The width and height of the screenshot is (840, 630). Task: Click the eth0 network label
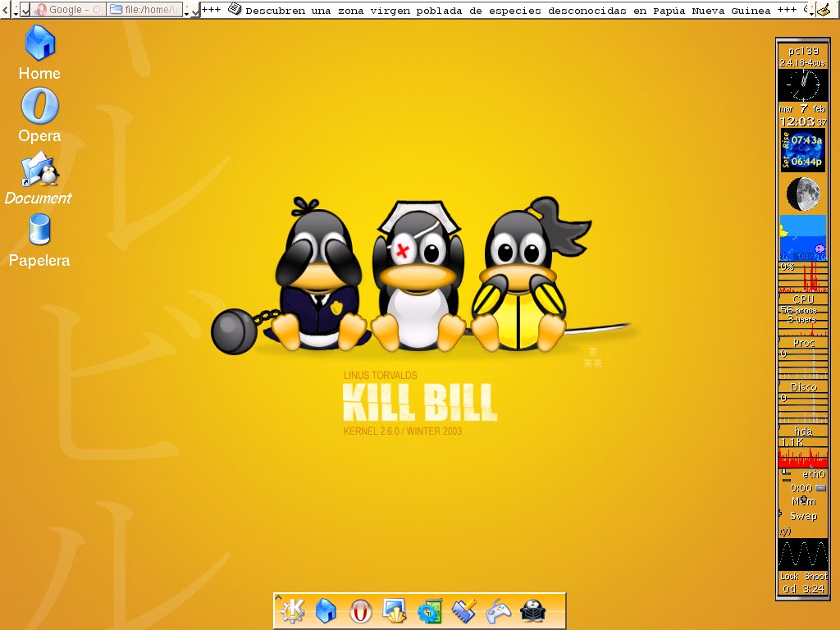tap(813, 474)
